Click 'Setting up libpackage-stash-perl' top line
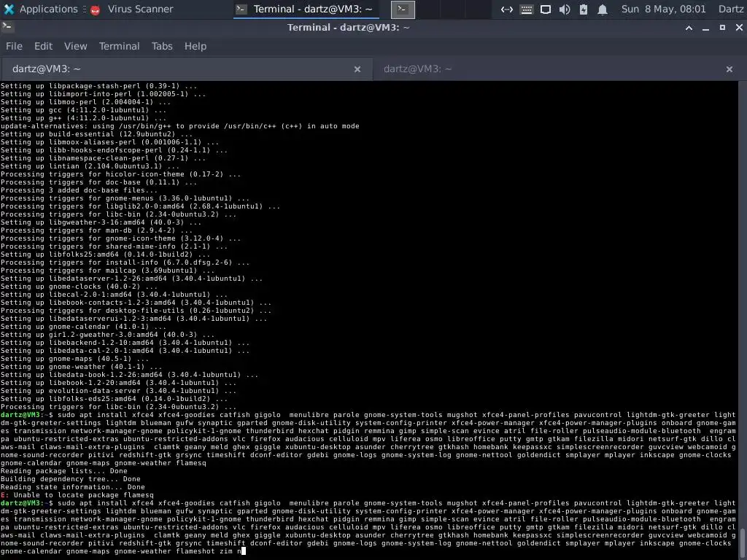The image size is (747, 560). click(x=98, y=86)
